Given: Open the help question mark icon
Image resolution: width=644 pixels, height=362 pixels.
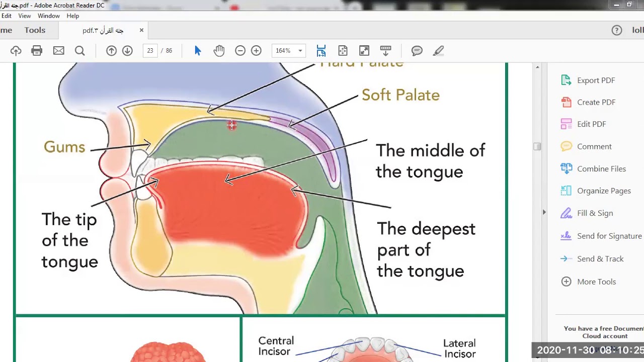Looking at the screenshot, I should click(x=617, y=30).
